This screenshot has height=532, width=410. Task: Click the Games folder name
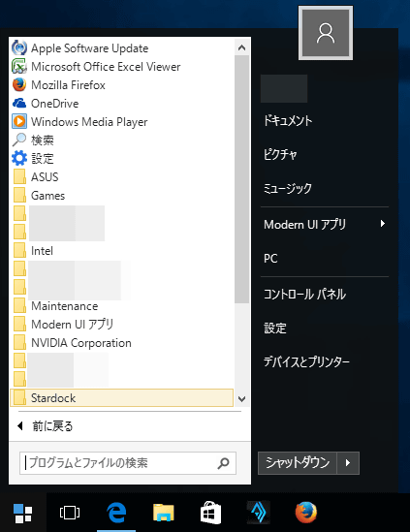click(x=47, y=196)
